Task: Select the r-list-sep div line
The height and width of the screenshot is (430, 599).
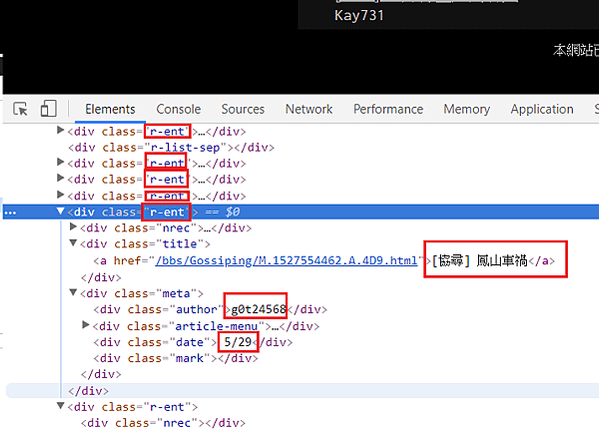Action: (x=171, y=147)
